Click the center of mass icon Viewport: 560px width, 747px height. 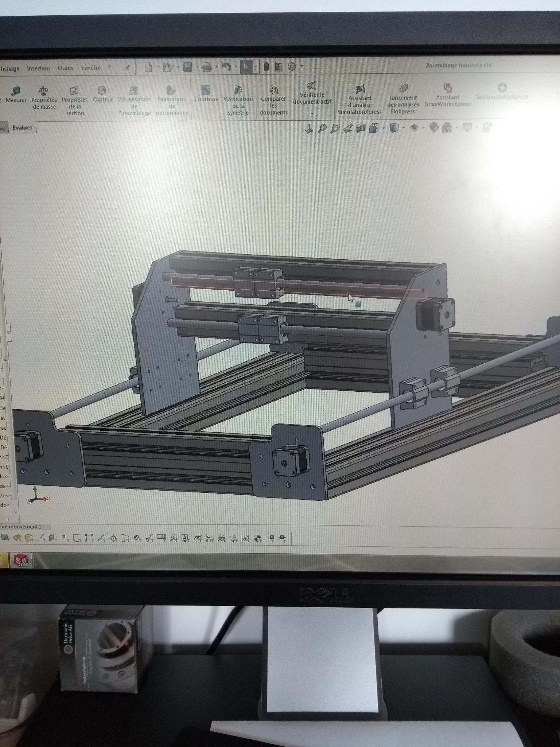click(x=258, y=538)
